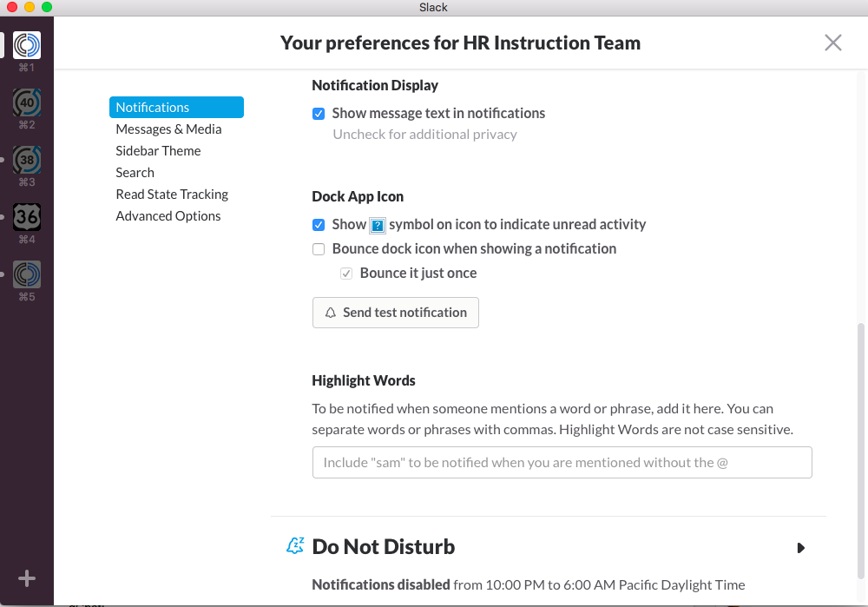Click the Highlight Words heading
This screenshot has height=607, width=868.
[x=363, y=380]
